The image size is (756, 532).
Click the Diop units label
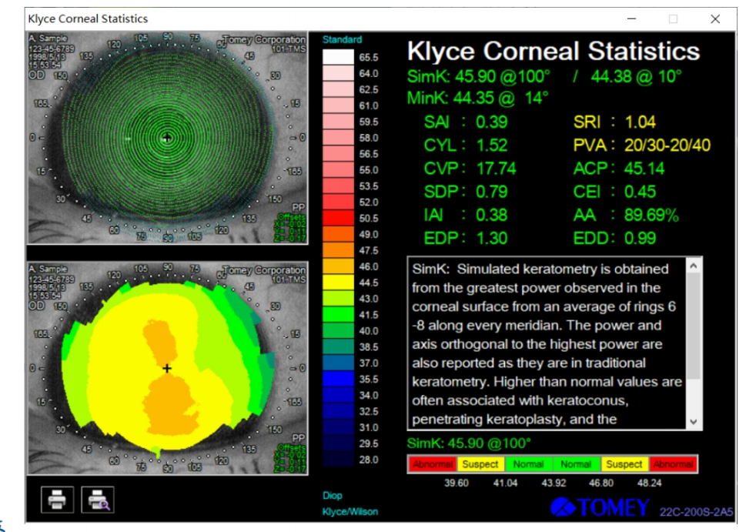click(333, 495)
